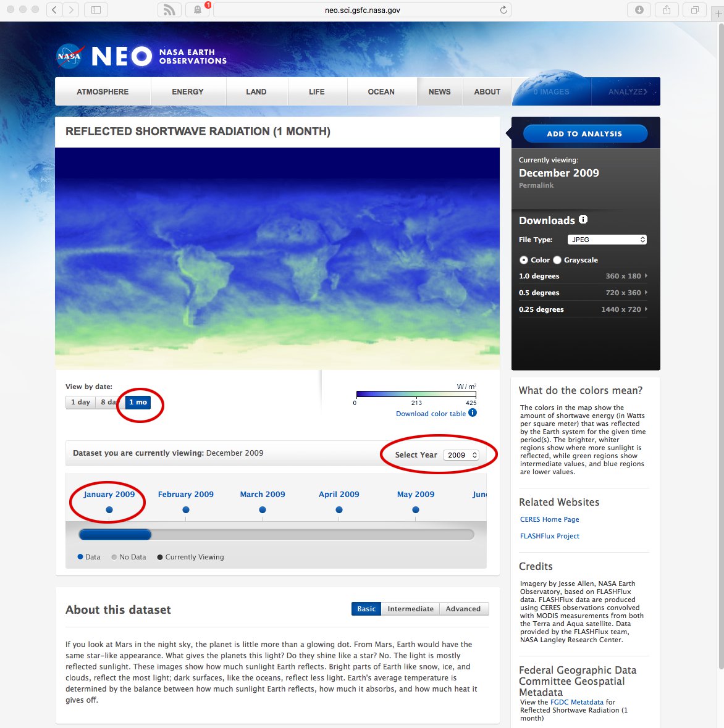
Task: Open the LAND menu
Action: 256,92
